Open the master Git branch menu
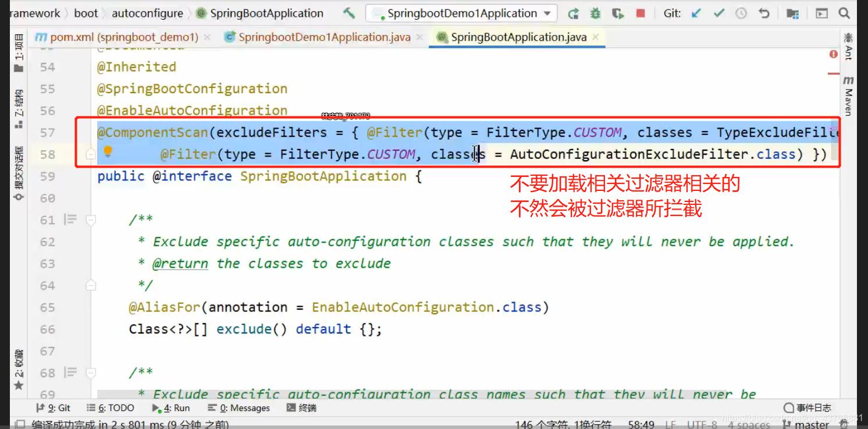Viewport: 868px width, 429px height. click(x=807, y=424)
